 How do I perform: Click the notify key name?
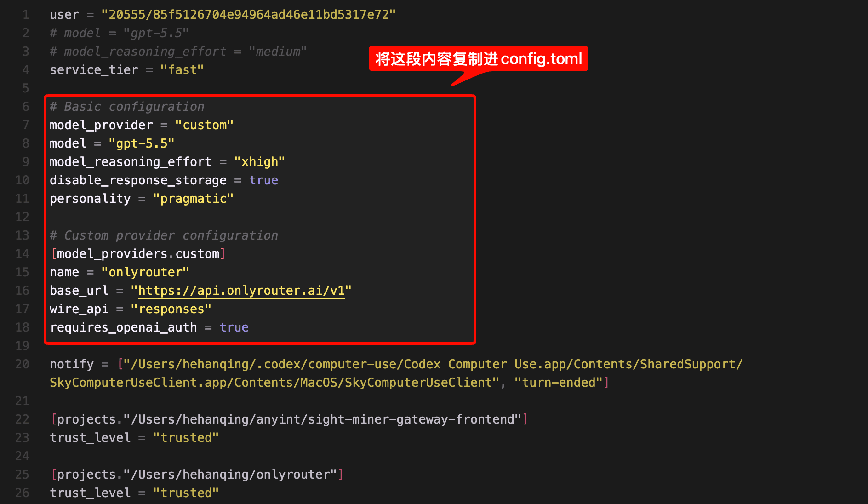click(x=72, y=364)
